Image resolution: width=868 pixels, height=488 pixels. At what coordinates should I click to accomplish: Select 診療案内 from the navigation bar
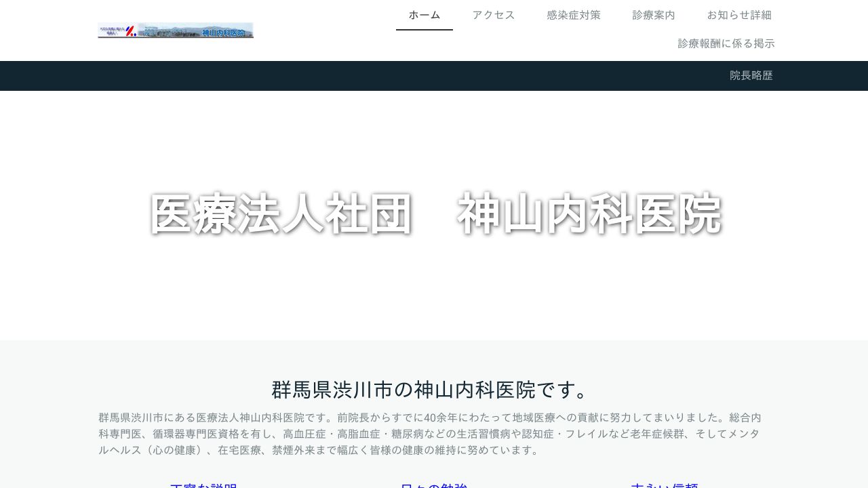[x=653, y=15]
